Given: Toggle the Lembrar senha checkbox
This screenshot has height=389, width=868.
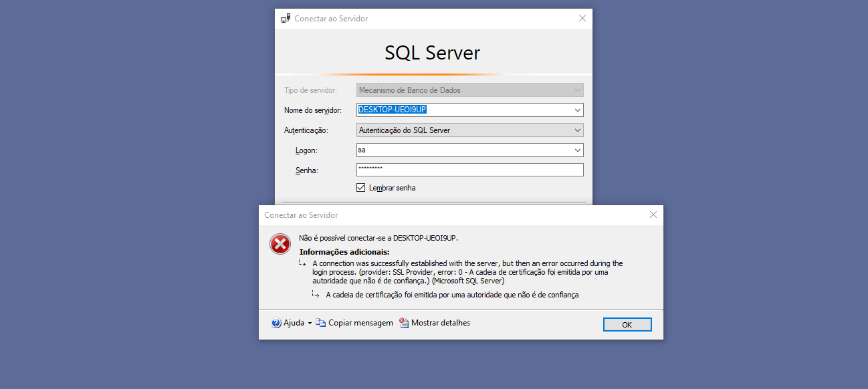Looking at the screenshot, I should coord(361,188).
